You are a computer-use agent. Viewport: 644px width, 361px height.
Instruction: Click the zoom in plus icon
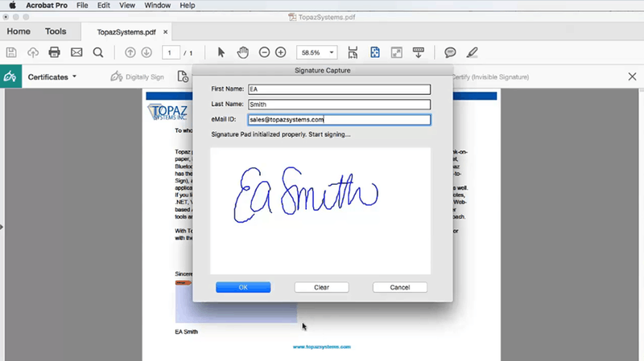(280, 52)
